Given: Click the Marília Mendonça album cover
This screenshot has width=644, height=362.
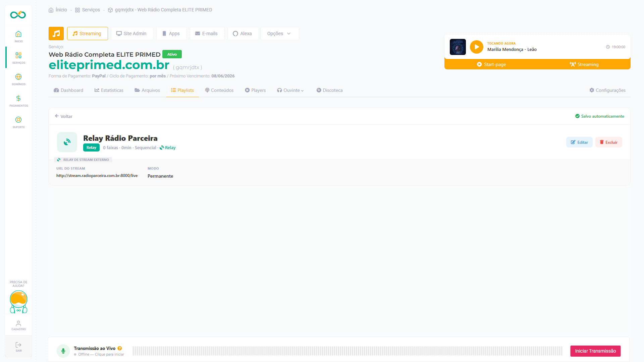Looking at the screenshot, I should pyautogui.click(x=458, y=47).
